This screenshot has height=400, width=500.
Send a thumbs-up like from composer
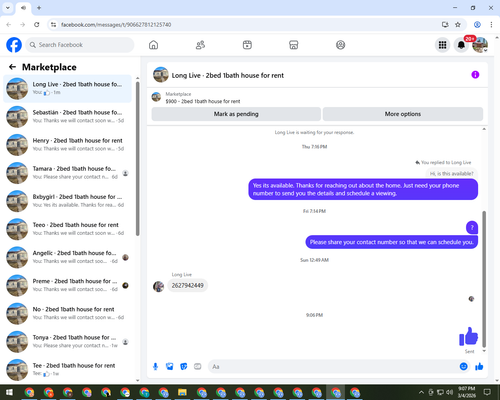click(x=479, y=367)
